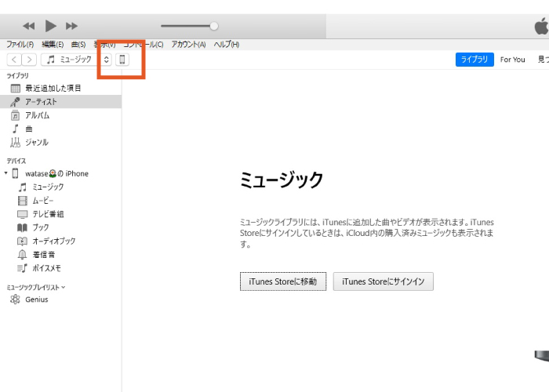
Task: Select 最近追加した項目 in the library sidebar
Action: (61, 88)
